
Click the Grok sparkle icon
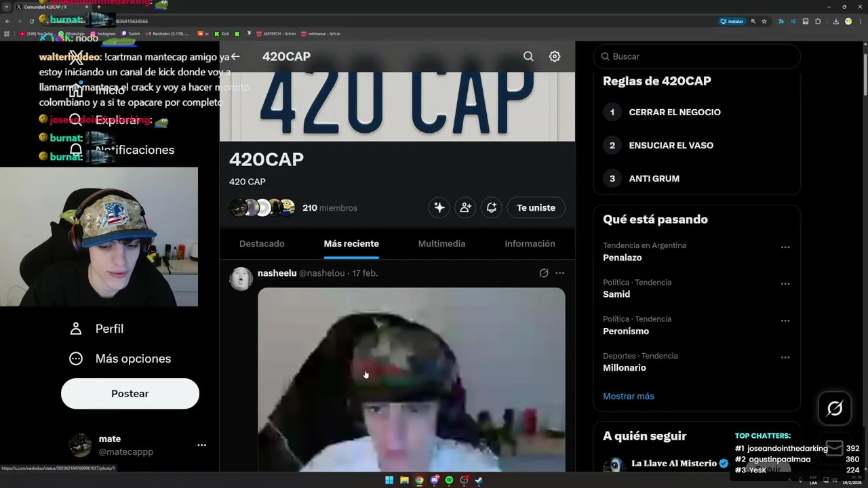439,208
